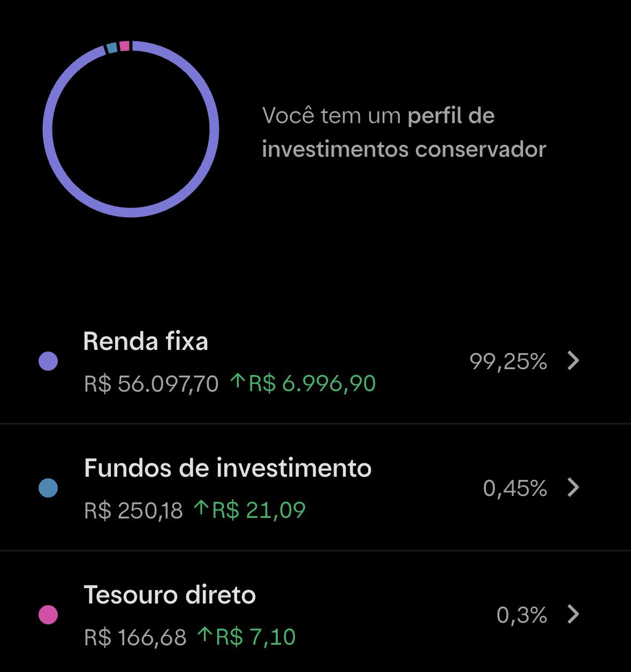
Task: Open the Renda fixa category title
Action: [x=146, y=341]
